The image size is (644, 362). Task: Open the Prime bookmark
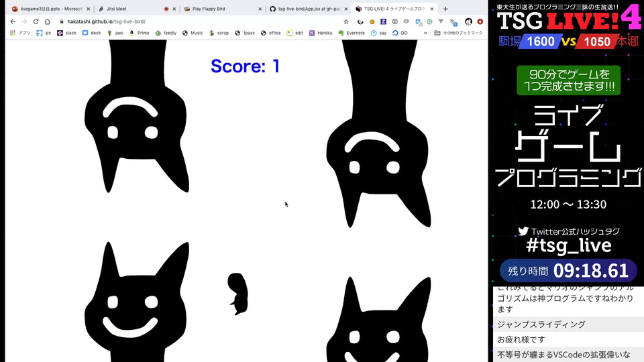[140, 33]
